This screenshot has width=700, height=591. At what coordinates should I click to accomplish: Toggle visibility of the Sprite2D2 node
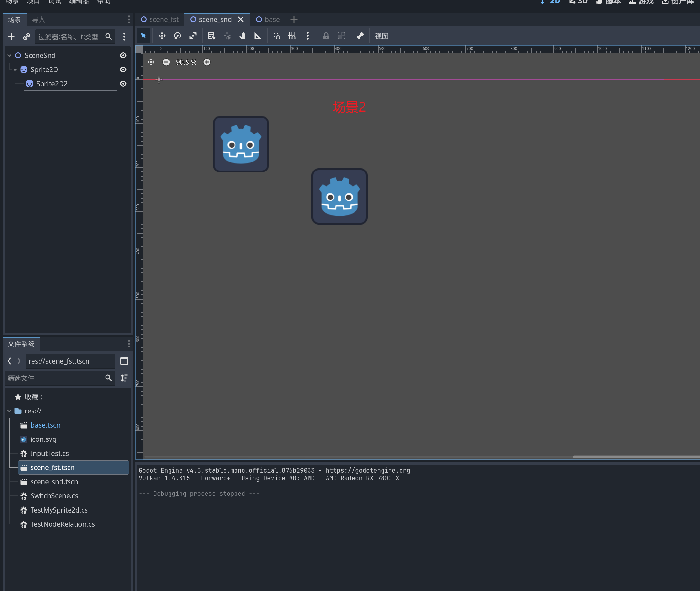[x=123, y=83]
